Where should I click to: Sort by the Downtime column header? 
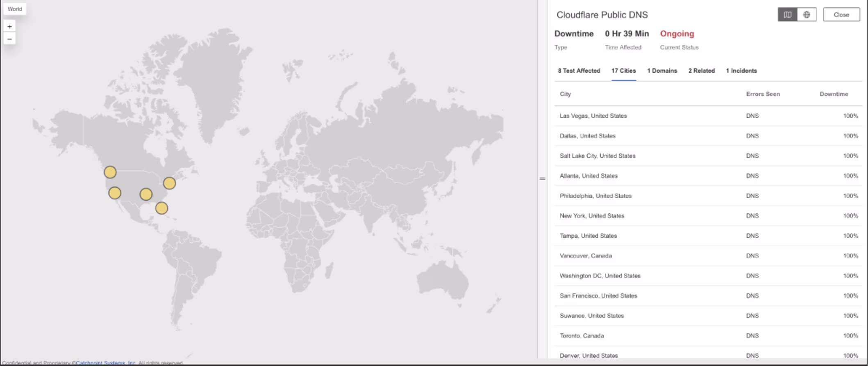[x=834, y=94]
